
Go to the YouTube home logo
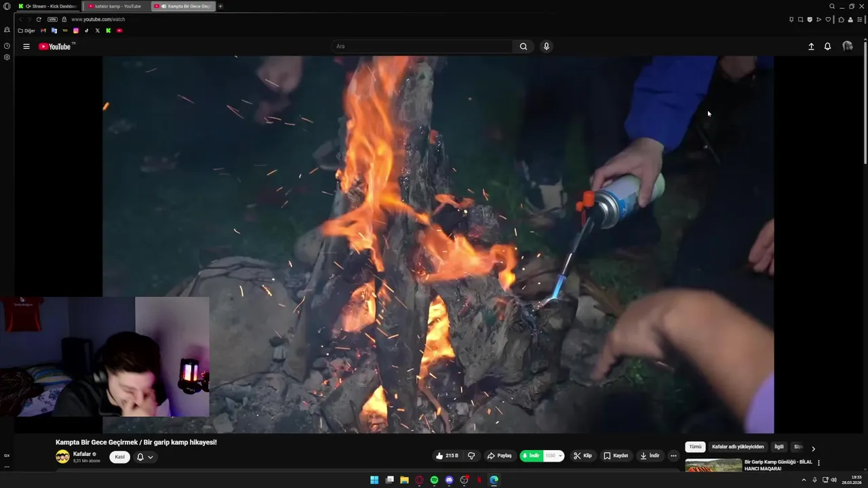click(55, 47)
